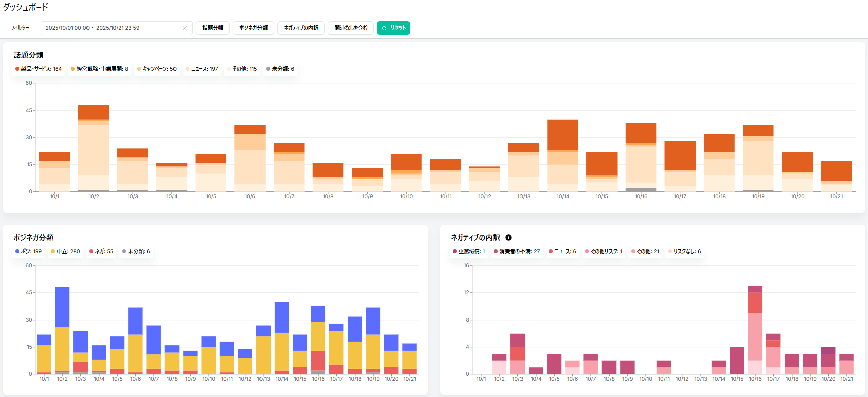Image resolution: width=868 pixels, height=397 pixels.
Task: Click the リスクなし: 6 legend swatch
Action: (x=670, y=252)
